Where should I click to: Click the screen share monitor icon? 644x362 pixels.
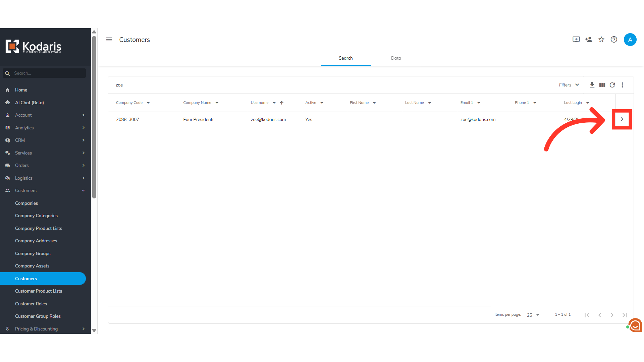[x=576, y=40]
